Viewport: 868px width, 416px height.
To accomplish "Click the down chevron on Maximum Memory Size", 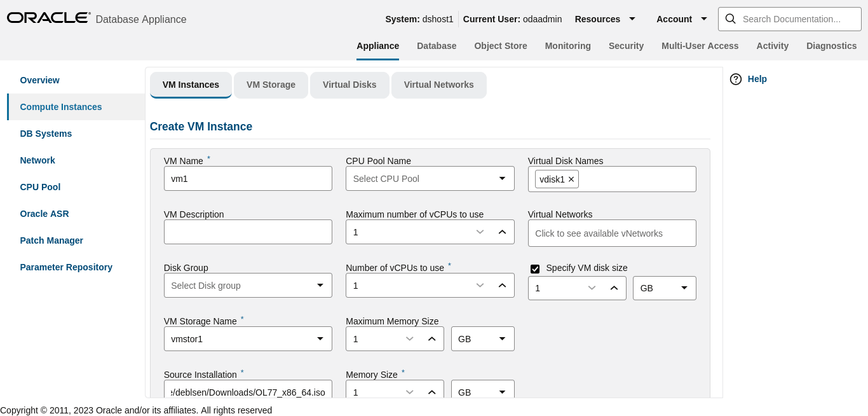I will click(409, 338).
